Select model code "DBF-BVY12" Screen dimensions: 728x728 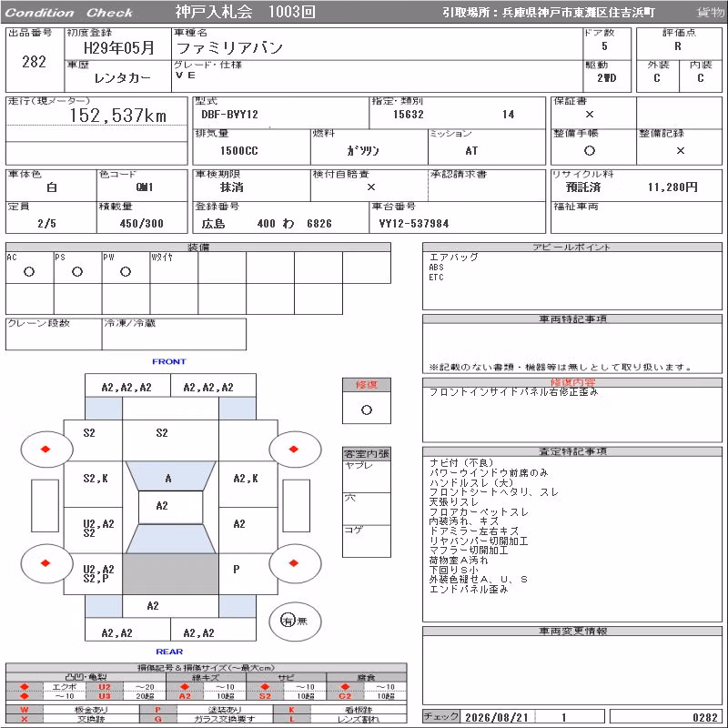pos(229,115)
